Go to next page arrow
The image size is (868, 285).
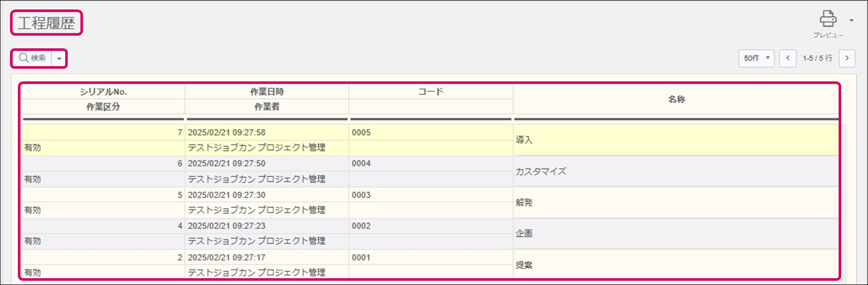tap(846, 58)
